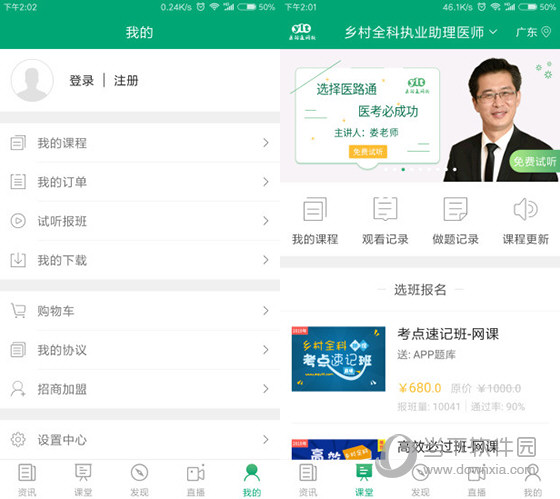This screenshot has width=560, height=499.
Task: Tap the default avatar profile picture
Action: coord(32,80)
